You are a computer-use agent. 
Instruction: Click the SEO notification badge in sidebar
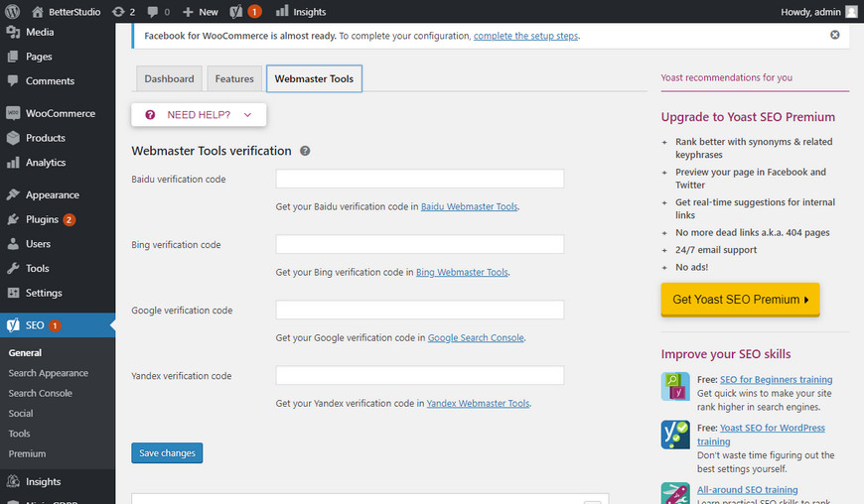coord(55,325)
